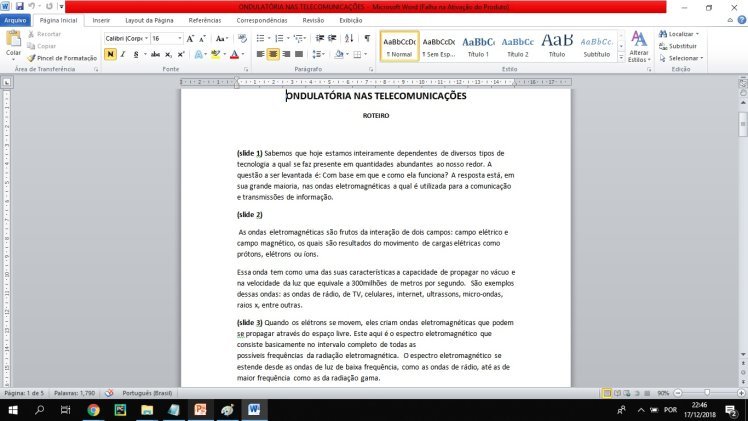Switch to the Revisão tab
The height and width of the screenshot is (421, 748).
pyautogui.click(x=313, y=21)
